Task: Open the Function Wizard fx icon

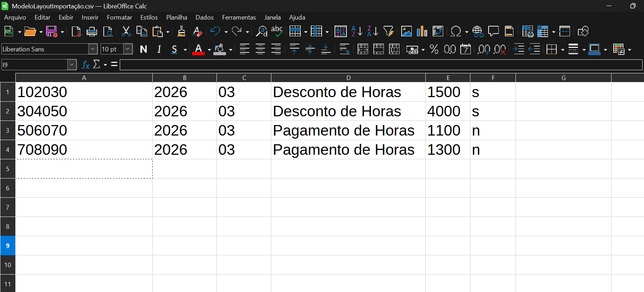Action: click(x=86, y=65)
